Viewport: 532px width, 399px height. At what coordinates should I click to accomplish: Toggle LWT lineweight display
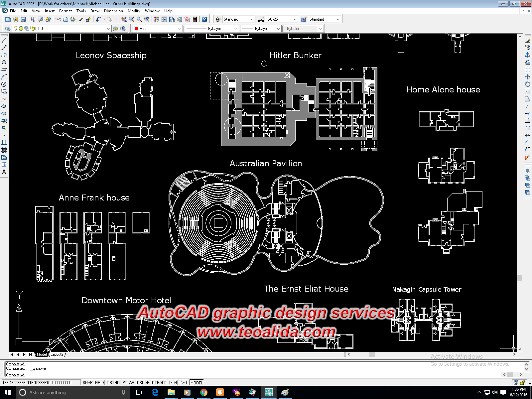point(184,383)
